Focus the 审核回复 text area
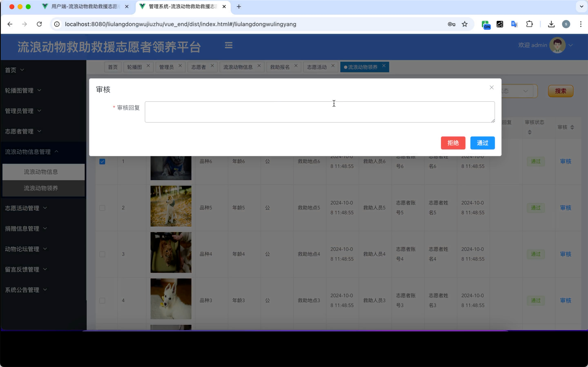 pos(319,112)
